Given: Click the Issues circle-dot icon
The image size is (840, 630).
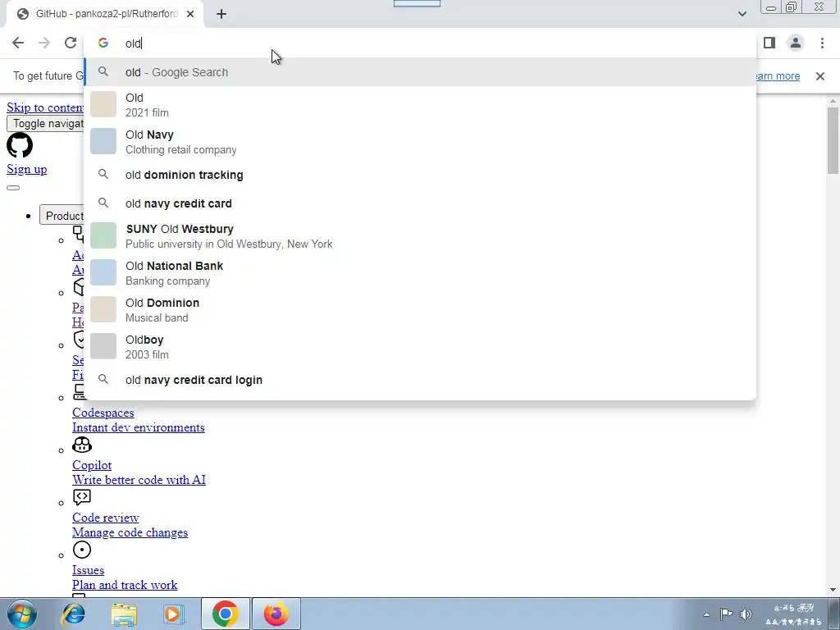Looking at the screenshot, I should (x=82, y=550).
